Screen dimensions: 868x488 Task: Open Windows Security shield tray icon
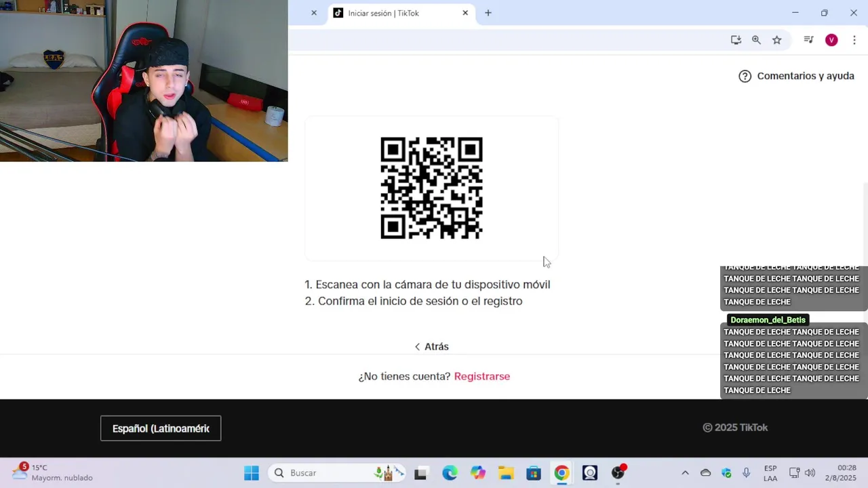pyautogui.click(x=726, y=473)
